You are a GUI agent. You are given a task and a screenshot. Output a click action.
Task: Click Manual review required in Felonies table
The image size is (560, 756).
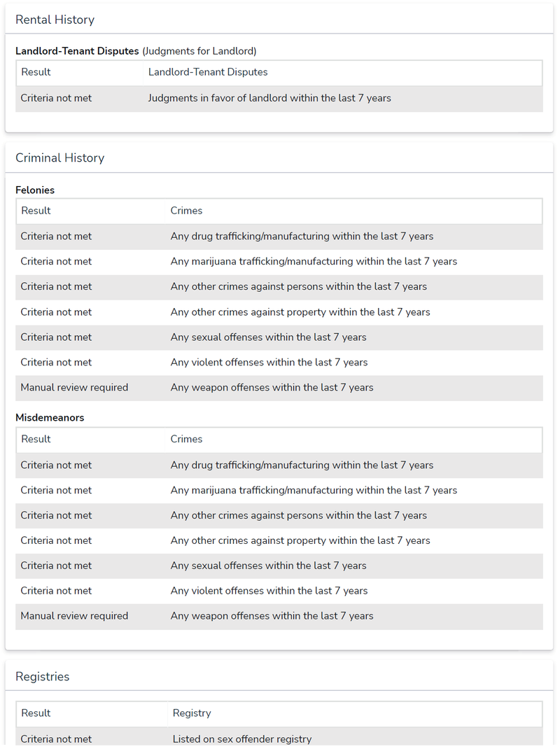tap(74, 388)
